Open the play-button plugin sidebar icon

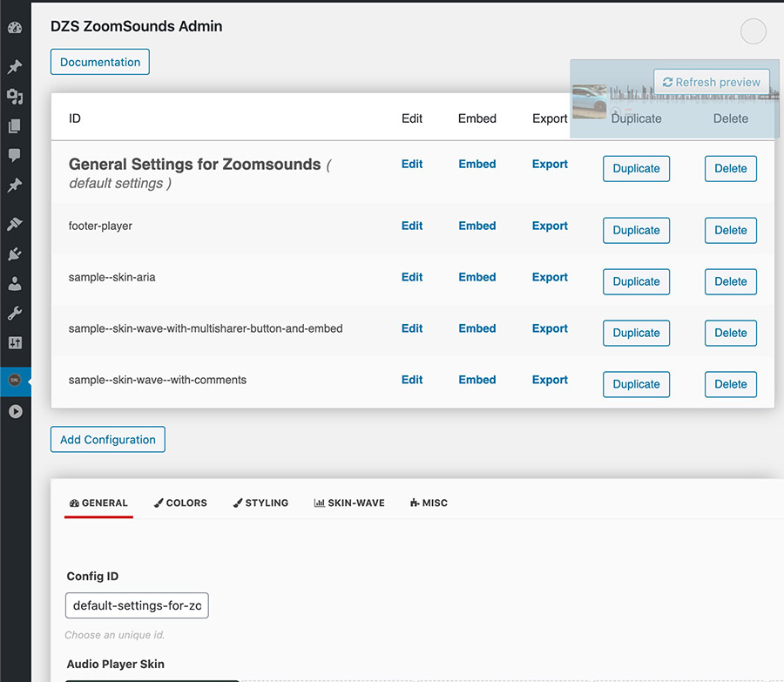[16, 411]
